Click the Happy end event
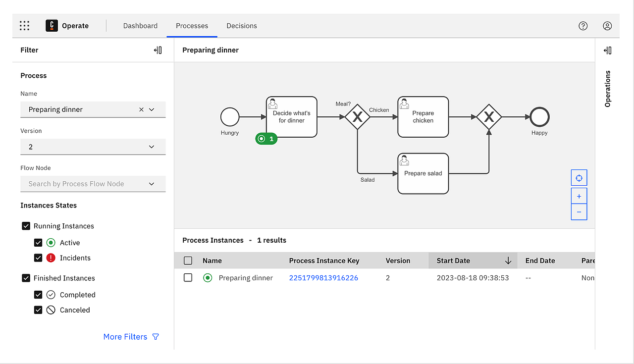This screenshot has height=364, width=634. (x=539, y=117)
